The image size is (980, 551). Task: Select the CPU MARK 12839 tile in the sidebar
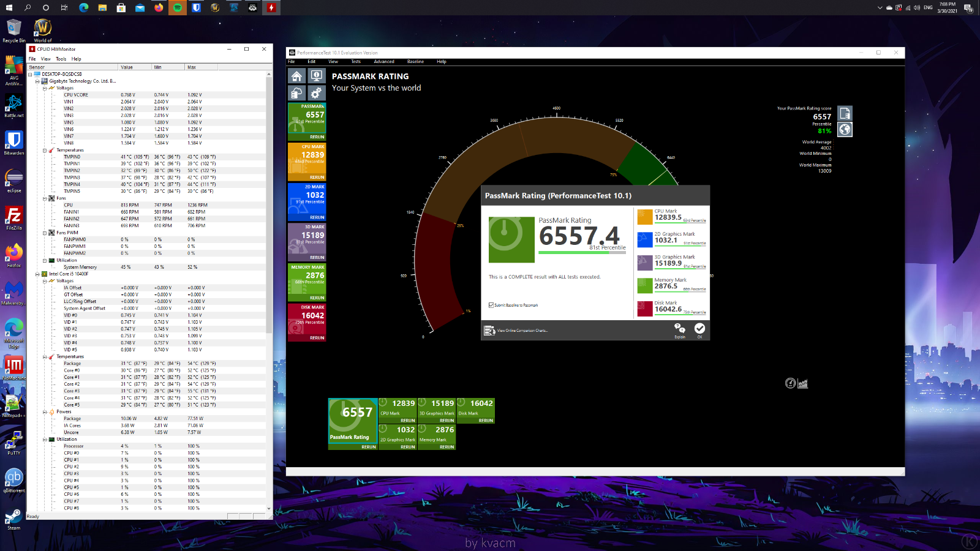[x=307, y=162]
